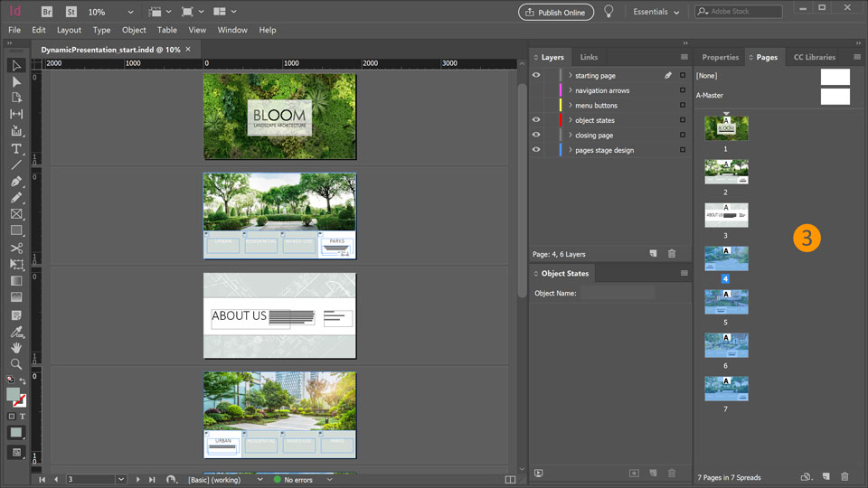
Task: Click the Publish Online button
Action: coord(555,12)
